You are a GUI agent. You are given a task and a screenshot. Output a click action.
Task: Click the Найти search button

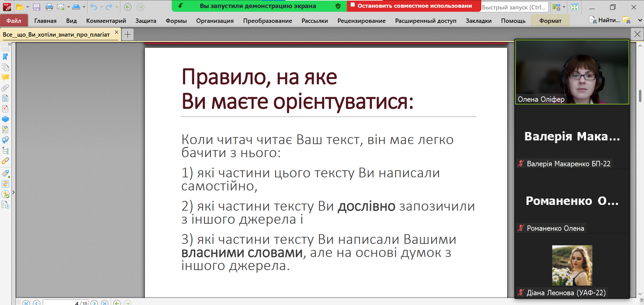tap(604, 20)
